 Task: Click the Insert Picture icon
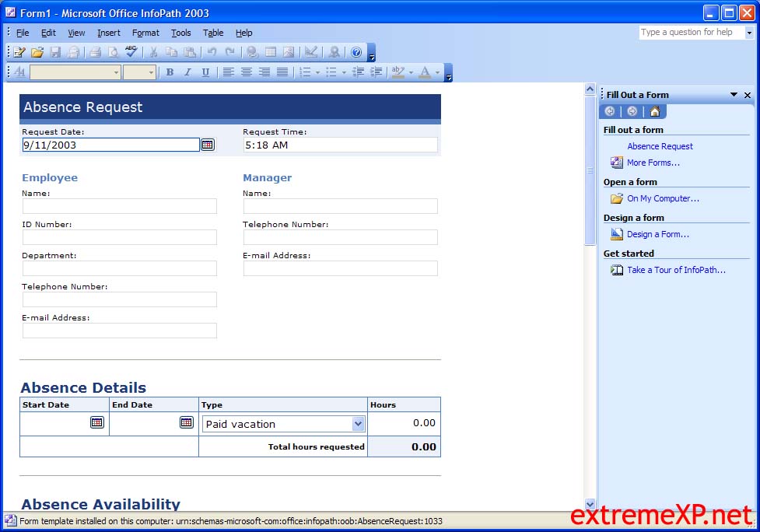[x=289, y=52]
